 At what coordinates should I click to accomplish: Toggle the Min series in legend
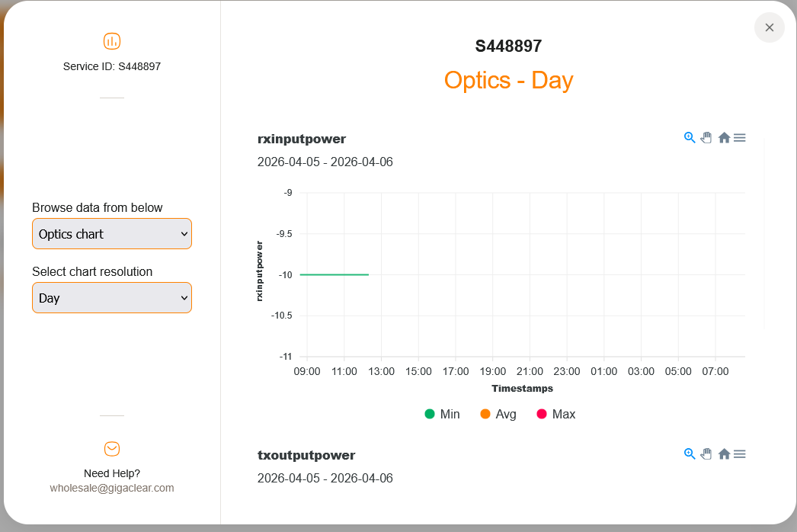pos(442,414)
